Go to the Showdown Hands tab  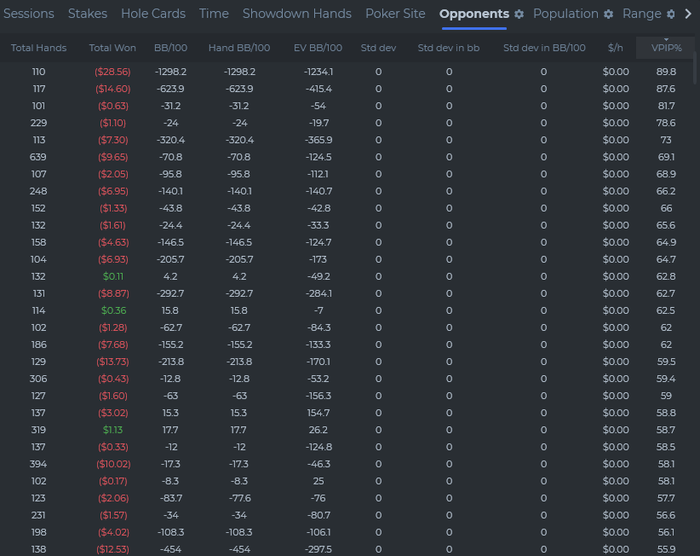(297, 14)
